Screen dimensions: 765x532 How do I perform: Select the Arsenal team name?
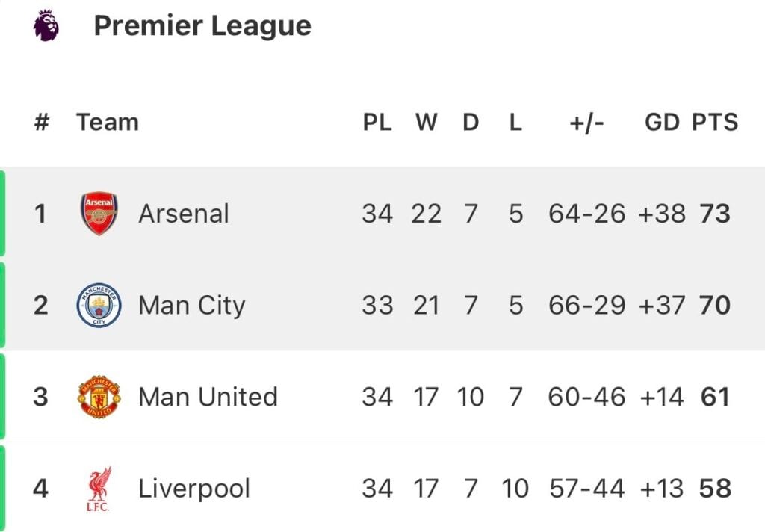184,214
